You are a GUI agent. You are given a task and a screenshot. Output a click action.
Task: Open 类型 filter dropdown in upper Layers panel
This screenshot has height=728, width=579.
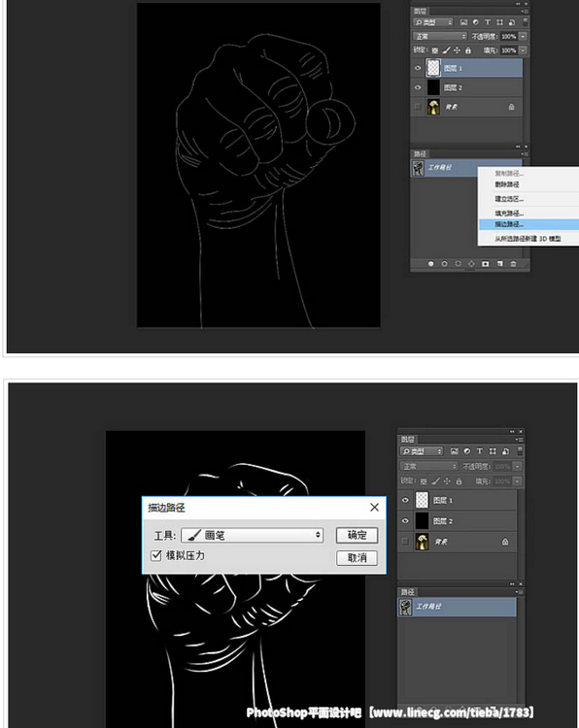(432, 22)
